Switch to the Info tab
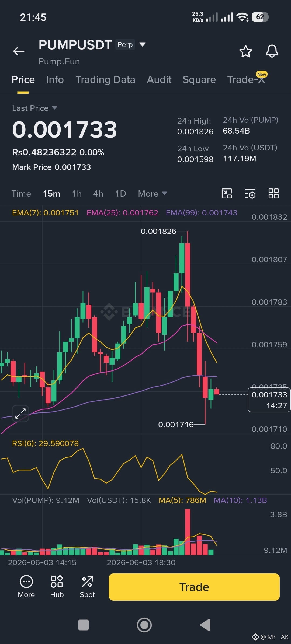Viewport: 291px width, 644px height. pos(55,80)
